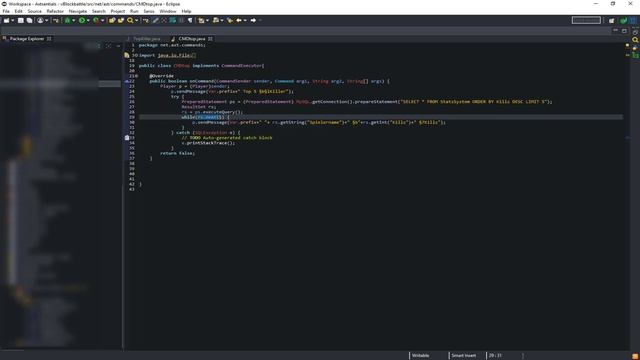Click the New Java Package icon

(x=111, y=20)
